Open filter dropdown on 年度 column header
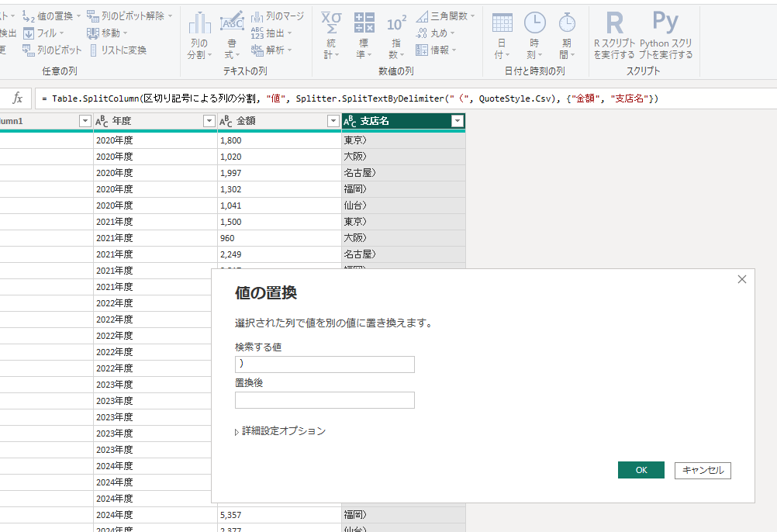 (209, 121)
